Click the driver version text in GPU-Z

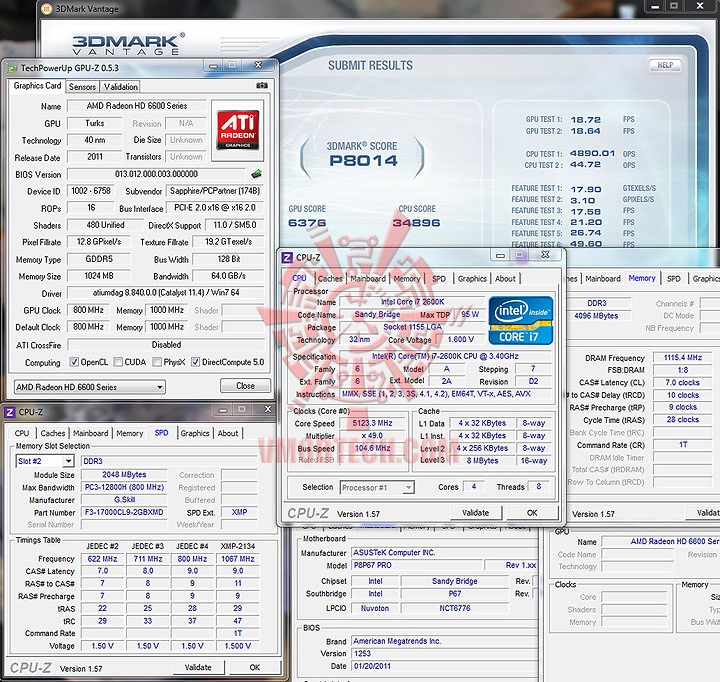[x=166, y=293]
